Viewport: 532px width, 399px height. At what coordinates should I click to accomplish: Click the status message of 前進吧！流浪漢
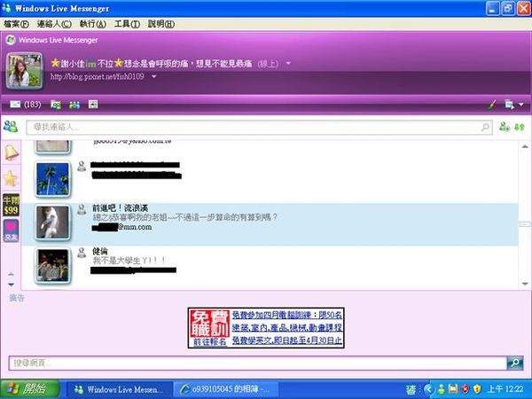[x=185, y=217]
